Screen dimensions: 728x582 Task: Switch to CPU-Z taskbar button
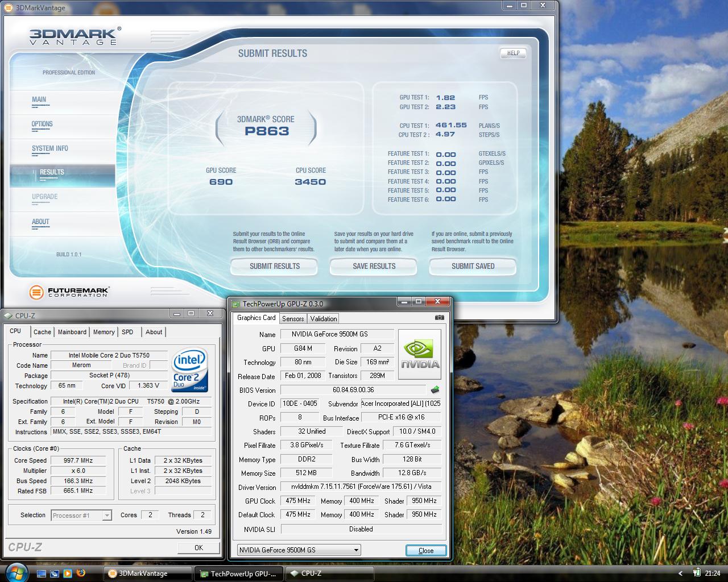pos(329,573)
